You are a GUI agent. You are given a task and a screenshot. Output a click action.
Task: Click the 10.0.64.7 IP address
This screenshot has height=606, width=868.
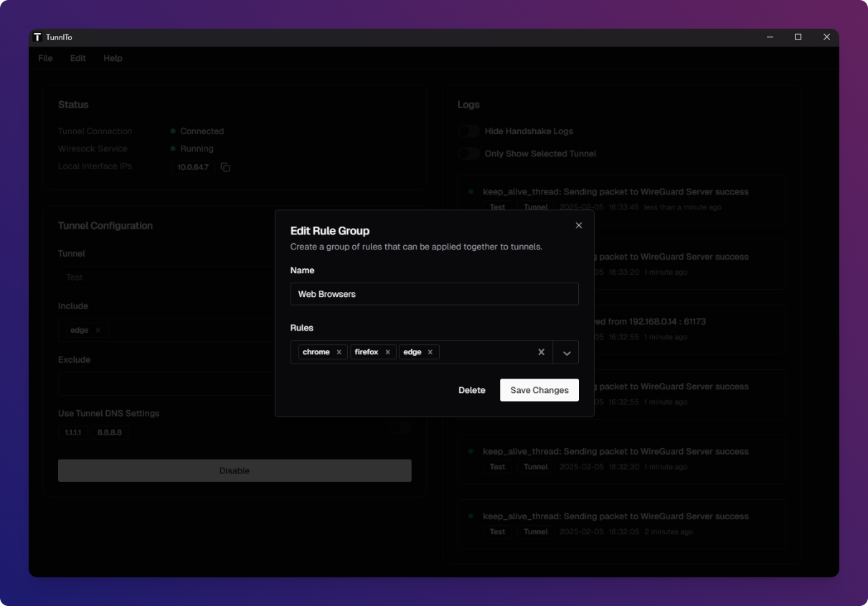pos(192,167)
